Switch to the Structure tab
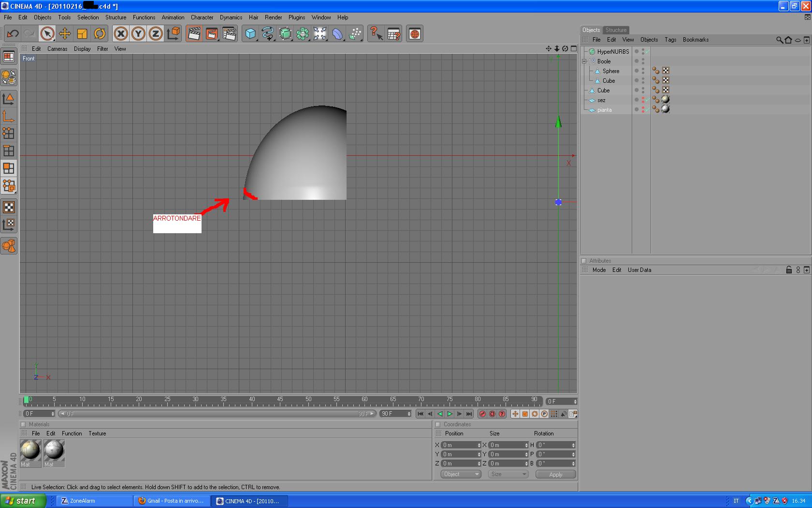The width and height of the screenshot is (812, 508). [616, 30]
